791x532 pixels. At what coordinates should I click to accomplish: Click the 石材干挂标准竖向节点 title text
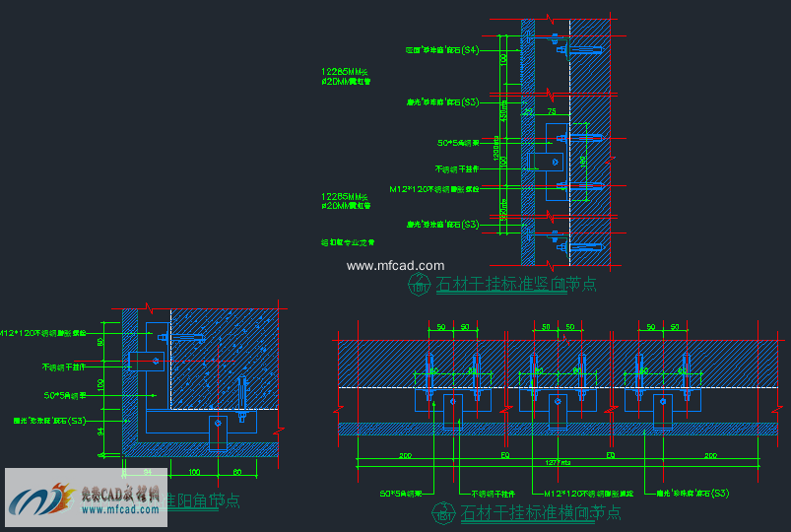516,284
